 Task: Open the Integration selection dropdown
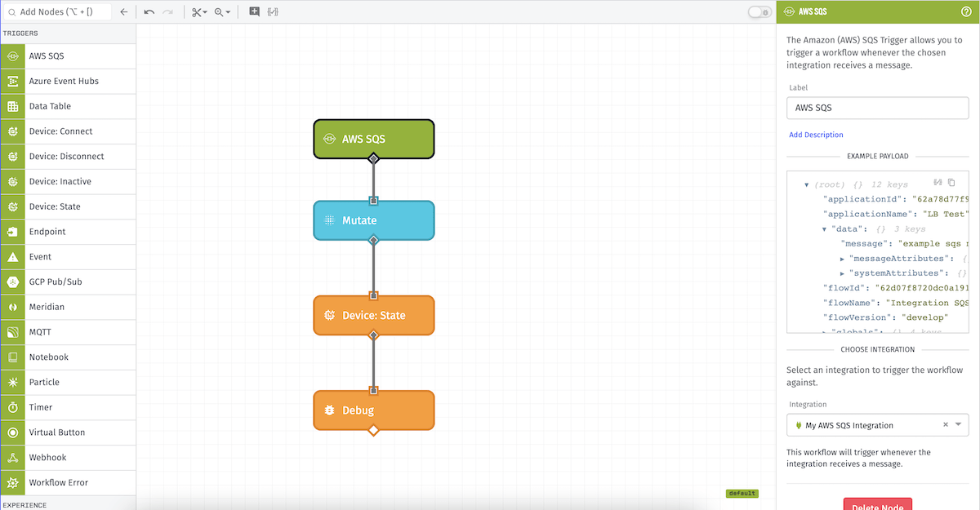959,425
